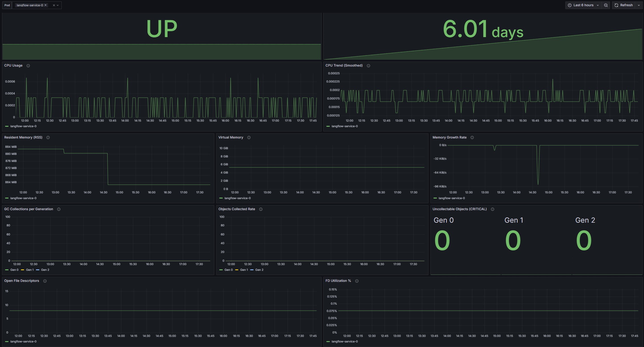Click the Refresh dashboard button
The height and width of the screenshot is (347, 644).
coord(624,5)
